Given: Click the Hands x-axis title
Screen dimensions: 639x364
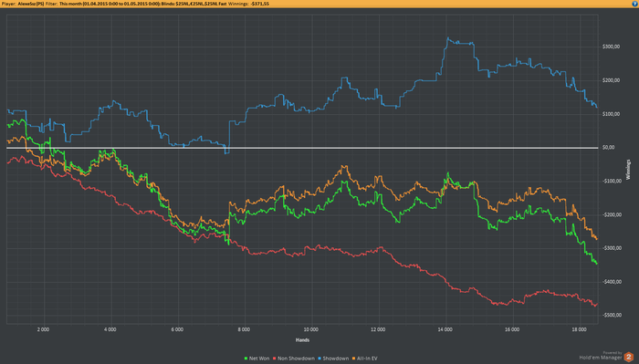Looking at the screenshot, I should click(302, 340).
